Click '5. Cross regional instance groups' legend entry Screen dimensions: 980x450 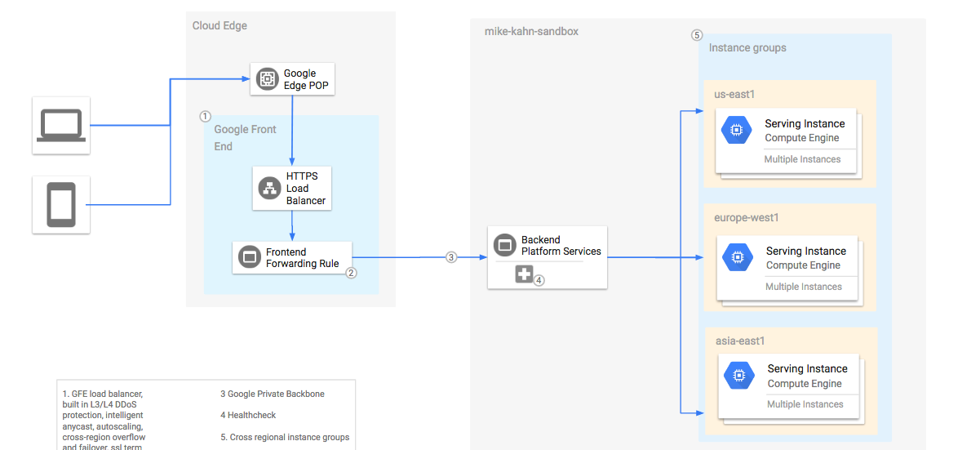pos(285,437)
